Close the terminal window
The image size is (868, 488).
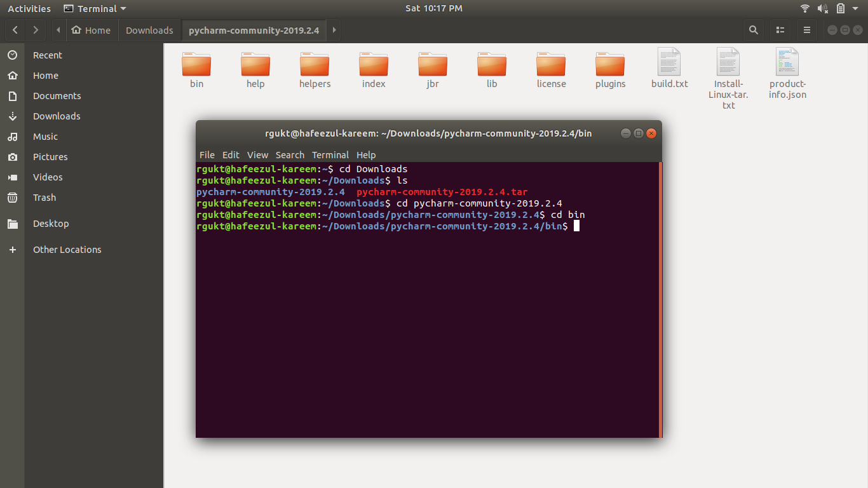click(651, 133)
